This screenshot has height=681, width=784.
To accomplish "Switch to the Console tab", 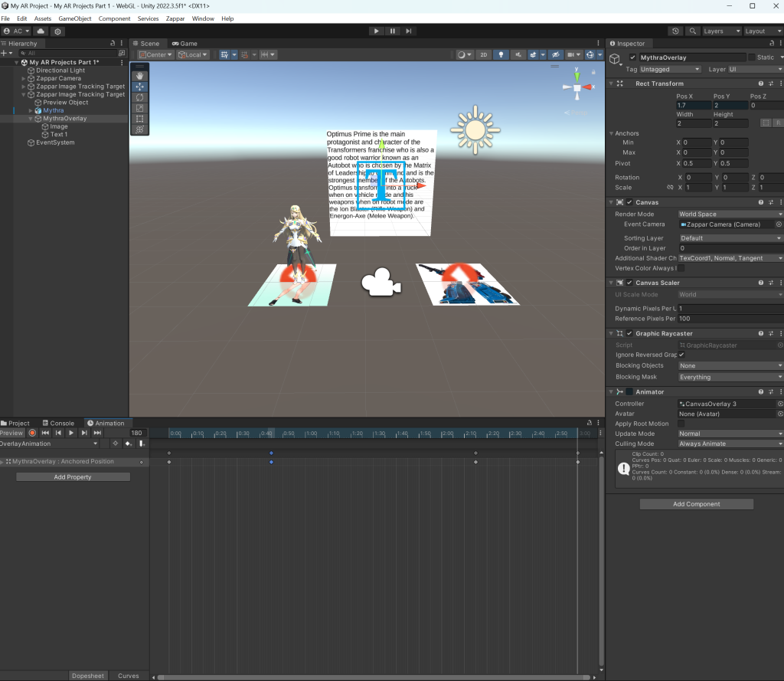I will tap(58, 423).
